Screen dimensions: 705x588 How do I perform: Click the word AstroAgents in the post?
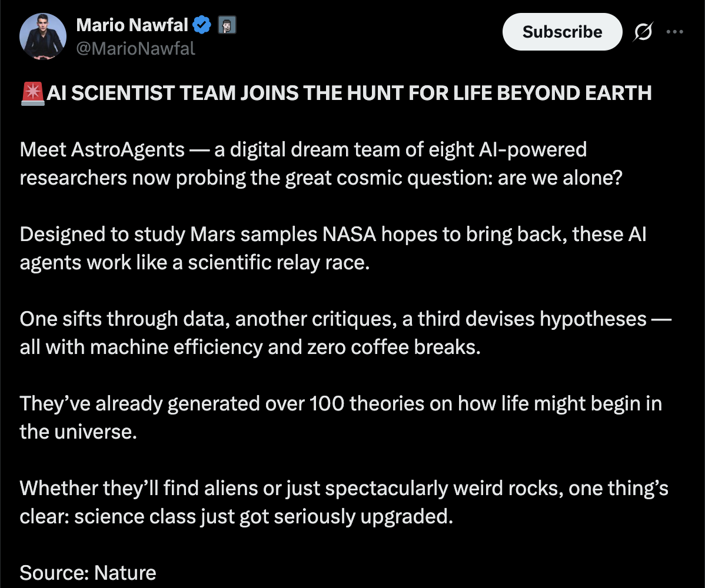(x=128, y=149)
